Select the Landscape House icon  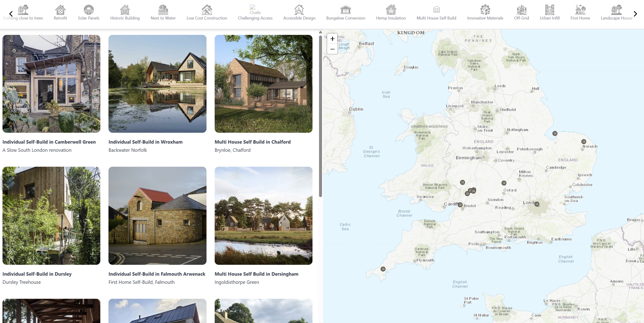pyautogui.click(x=617, y=10)
